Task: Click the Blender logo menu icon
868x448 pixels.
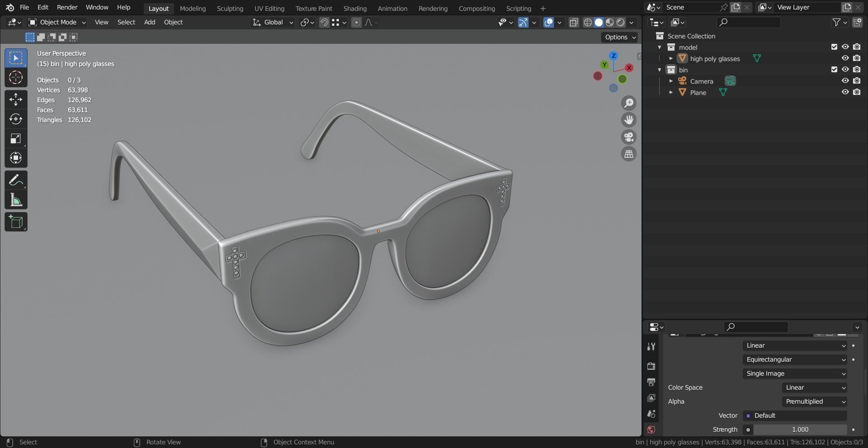Action: click(10, 7)
